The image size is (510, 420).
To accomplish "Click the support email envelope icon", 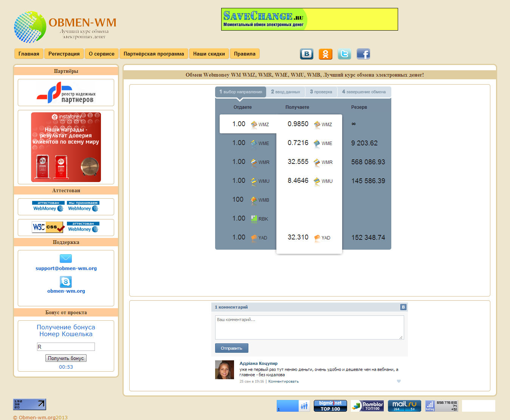I will tap(66, 258).
